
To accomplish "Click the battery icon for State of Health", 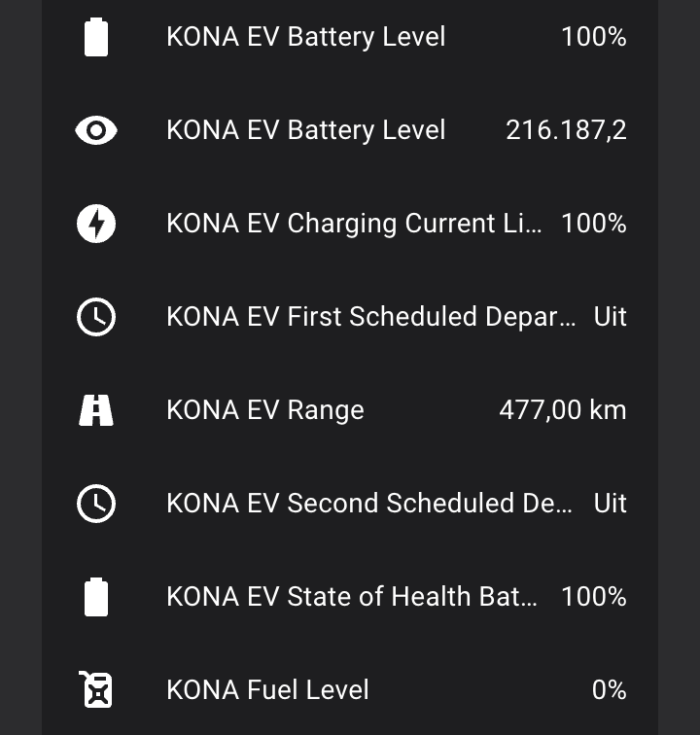I will point(96,597).
